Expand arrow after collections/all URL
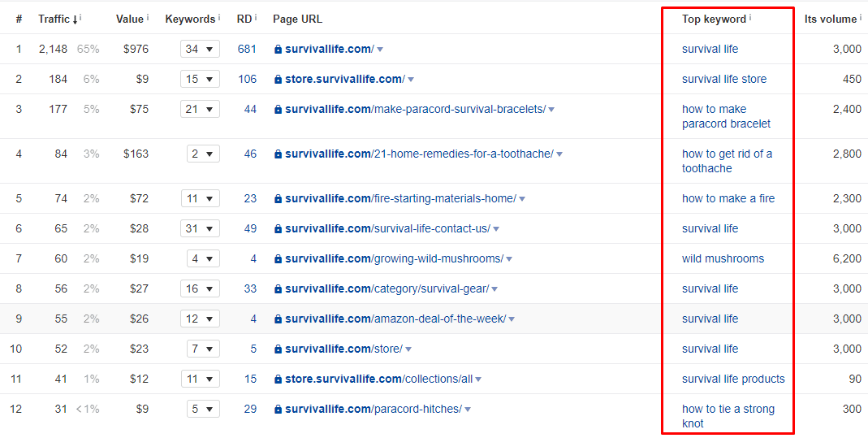The height and width of the screenshot is (438, 868). tap(478, 379)
